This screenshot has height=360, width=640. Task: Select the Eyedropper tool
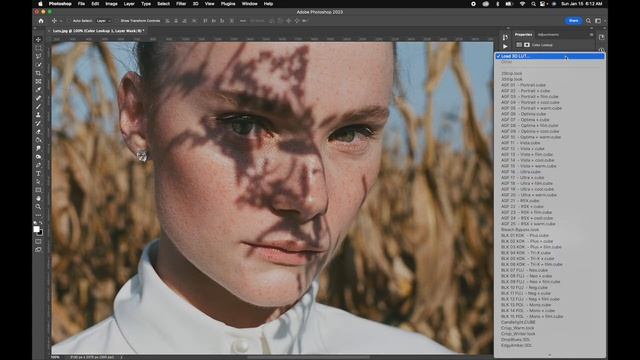(38, 90)
